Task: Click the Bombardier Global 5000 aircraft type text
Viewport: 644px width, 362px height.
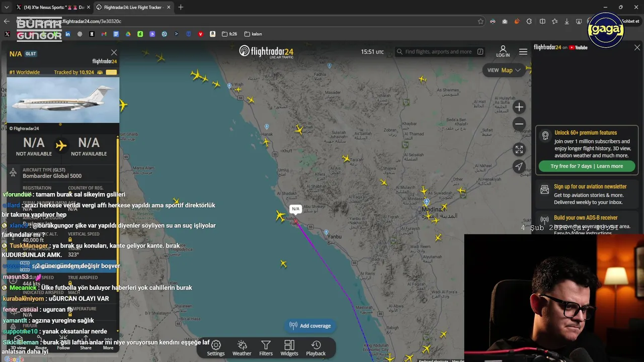Action: click(52, 176)
